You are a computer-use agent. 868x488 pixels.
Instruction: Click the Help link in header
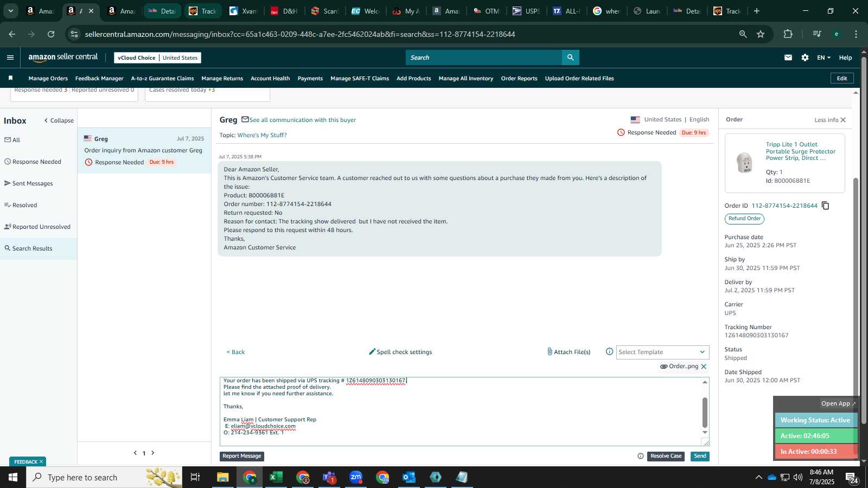coord(845,57)
